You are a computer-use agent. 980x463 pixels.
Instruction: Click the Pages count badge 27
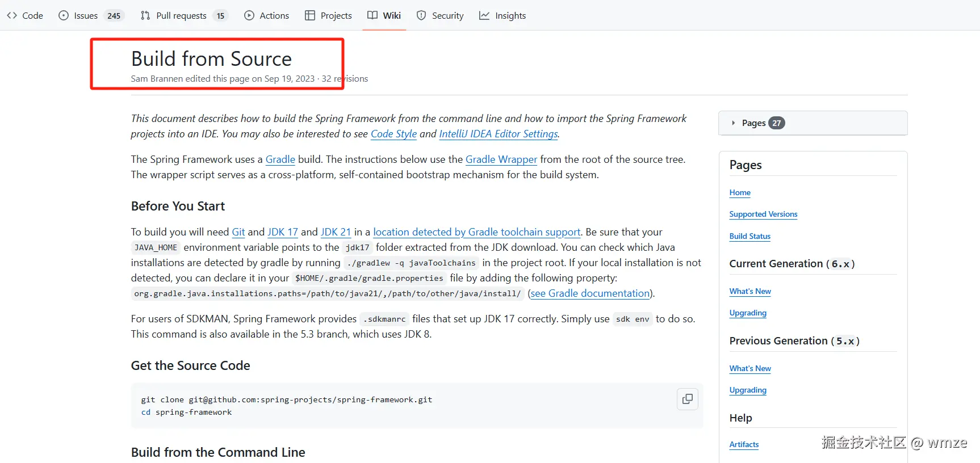click(x=776, y=123)
